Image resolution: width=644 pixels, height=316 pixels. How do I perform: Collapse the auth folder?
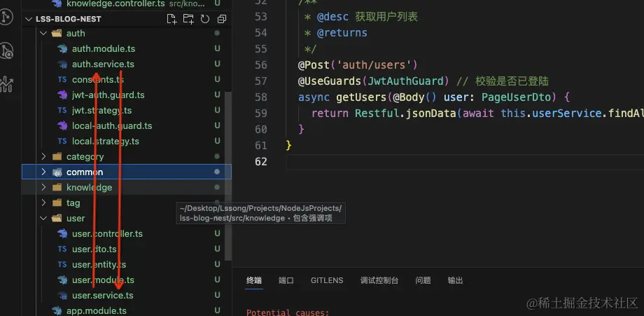click(x=44, y=34)
